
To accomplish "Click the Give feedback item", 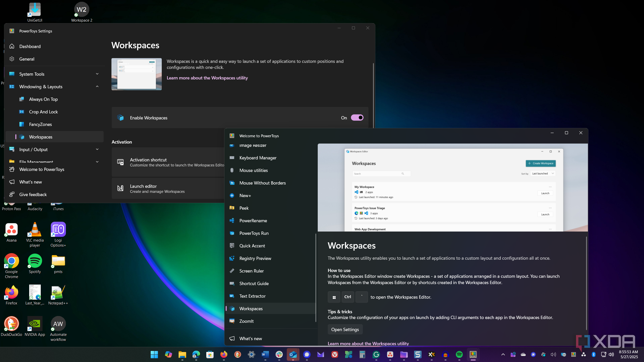I will point(54,194).
